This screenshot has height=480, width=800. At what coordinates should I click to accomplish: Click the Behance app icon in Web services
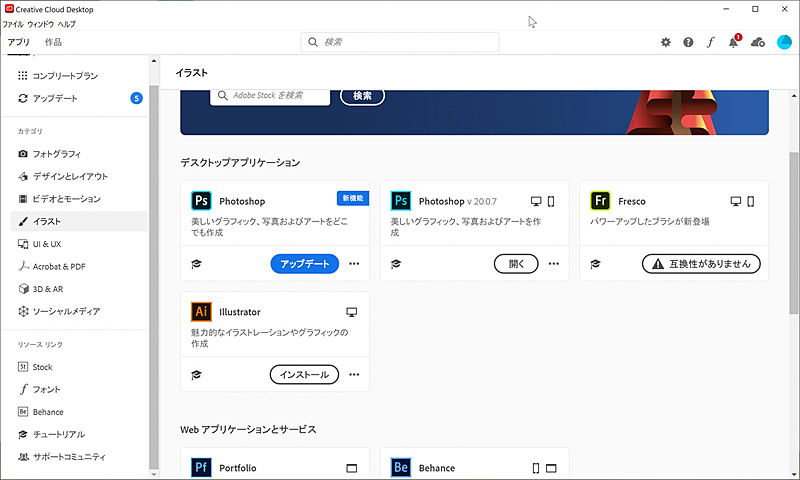pos(401,467)
